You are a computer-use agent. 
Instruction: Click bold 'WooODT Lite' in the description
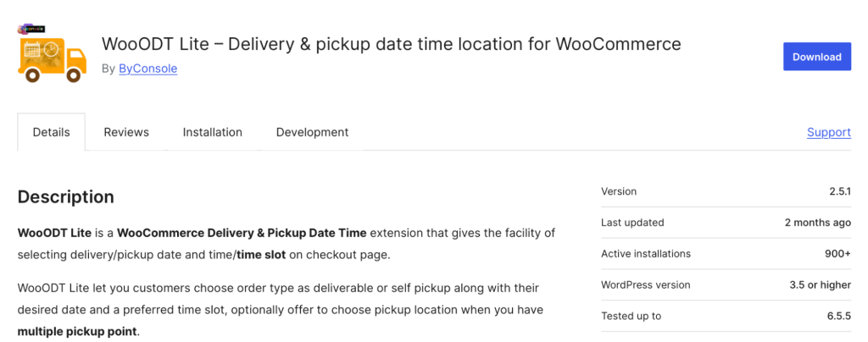(54, 233)
